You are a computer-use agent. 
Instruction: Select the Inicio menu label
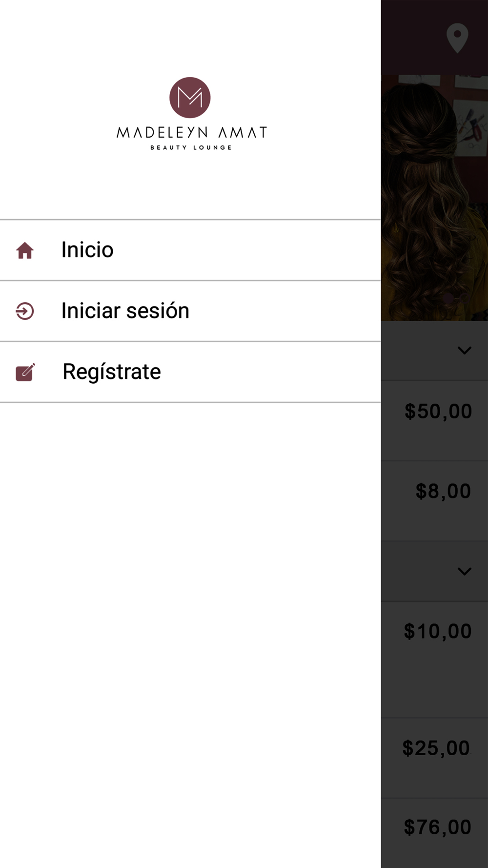pyautogui.click(x=87, y=250)
